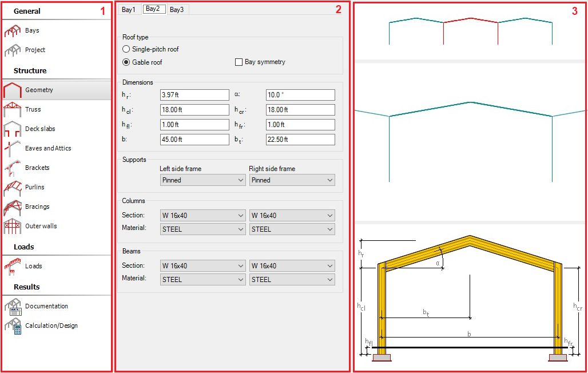Open the Left side frame supports dropdown
This screenshot has width=588, height=373.
point(202,180)
